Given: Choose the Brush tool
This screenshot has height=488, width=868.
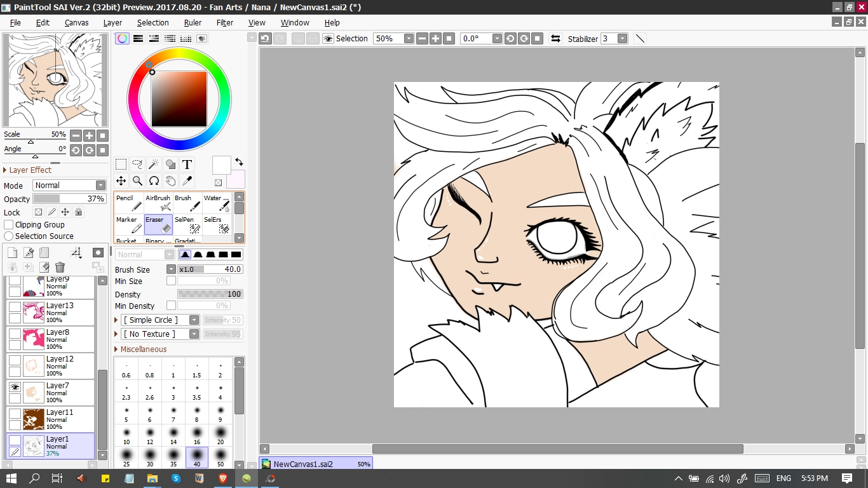Looking at the screenshot, I should 187,203.
